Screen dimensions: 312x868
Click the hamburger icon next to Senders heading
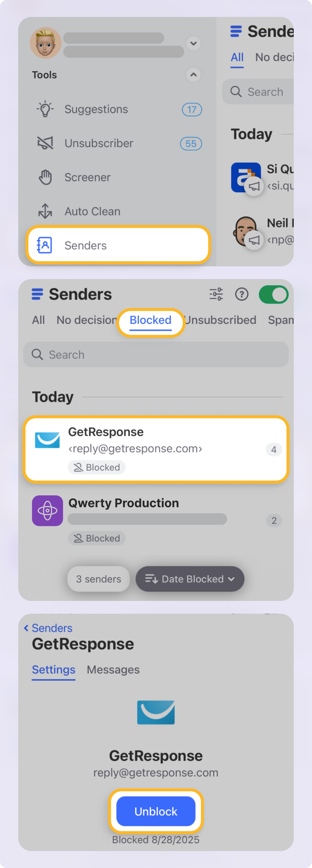(x=37, y=294)
